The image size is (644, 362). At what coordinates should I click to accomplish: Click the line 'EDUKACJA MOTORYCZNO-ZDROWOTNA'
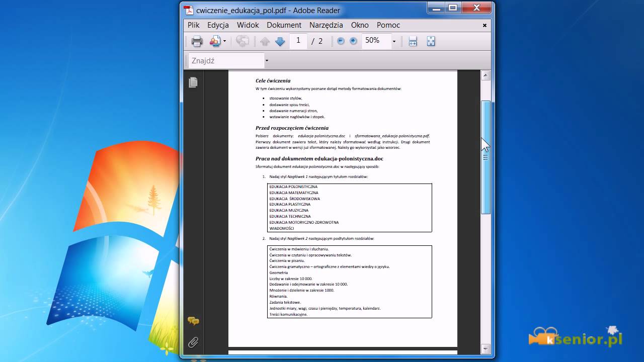pyautogui.click(x=304, y=222)
